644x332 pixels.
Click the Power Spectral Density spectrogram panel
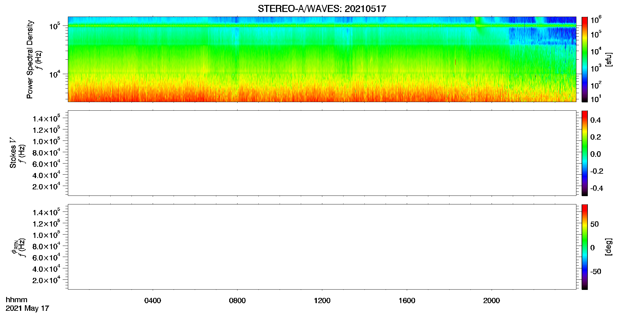click(x=322, y=59)
